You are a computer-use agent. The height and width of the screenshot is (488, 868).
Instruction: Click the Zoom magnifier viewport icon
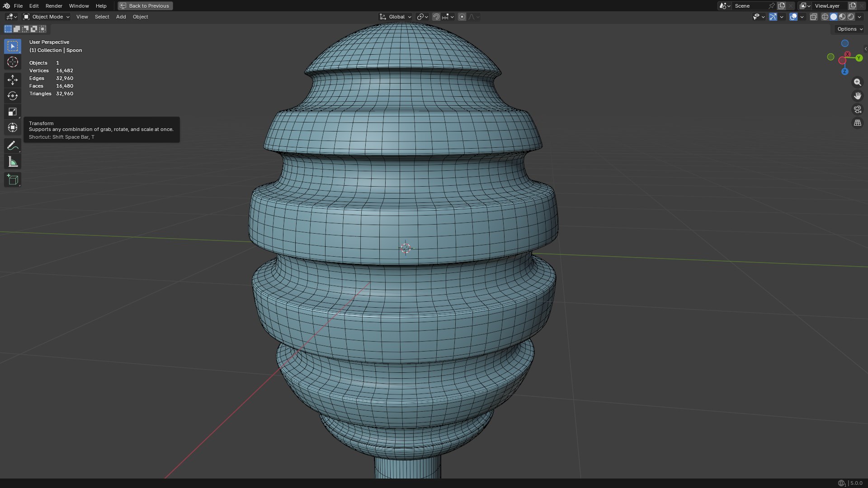click(857, 82)
